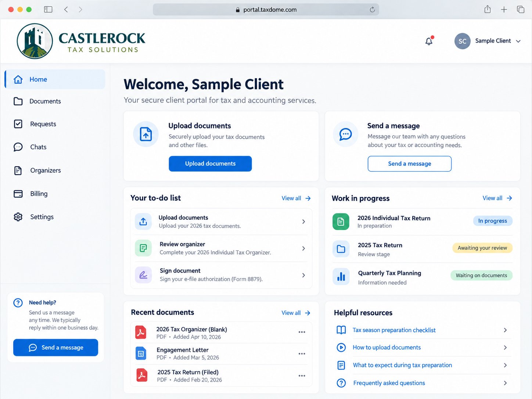Click the book icon beside Tax season checklist
The width and height of the screenshot is (532, 399).
[341, 330]
